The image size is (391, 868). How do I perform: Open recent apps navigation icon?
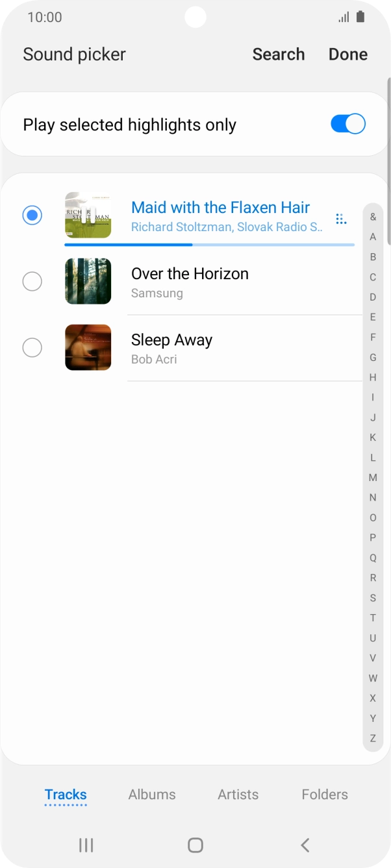(86, 845)
